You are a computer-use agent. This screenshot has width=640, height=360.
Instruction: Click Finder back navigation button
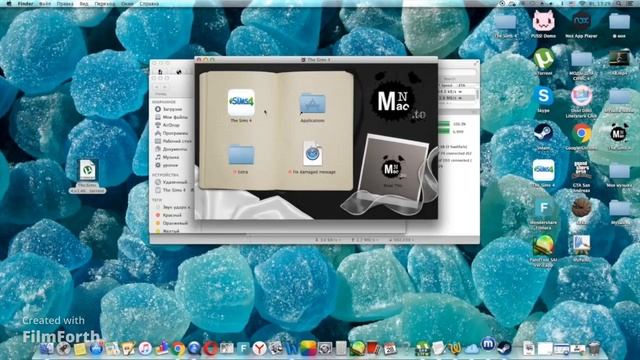(157, 87)
